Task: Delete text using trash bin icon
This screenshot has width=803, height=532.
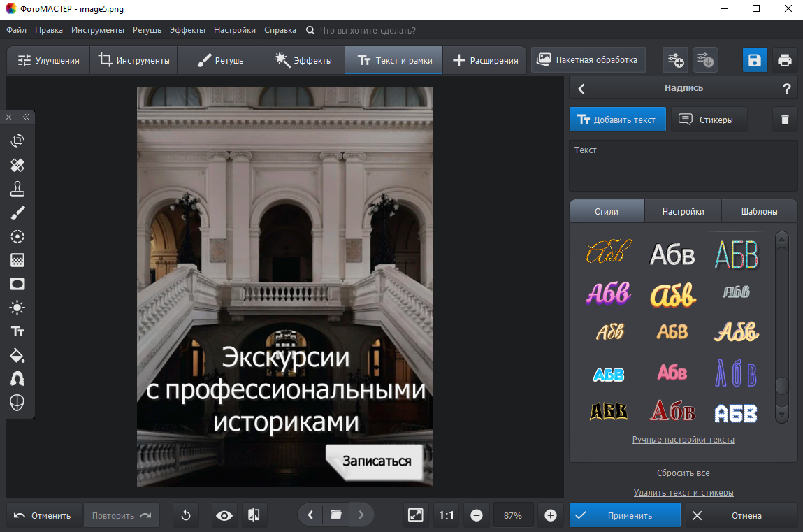Action: [785, 120]
